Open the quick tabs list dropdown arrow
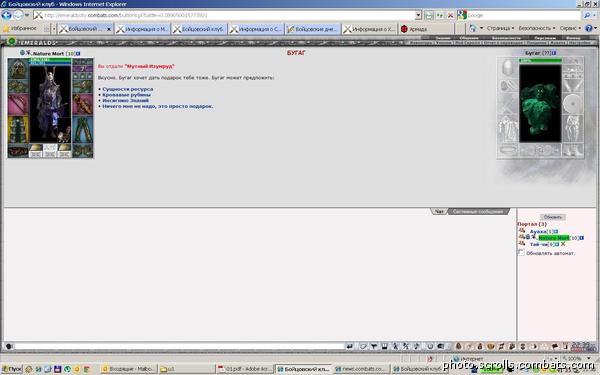The height and width of the screenshot is (375, 600). [x=54, y=29]
